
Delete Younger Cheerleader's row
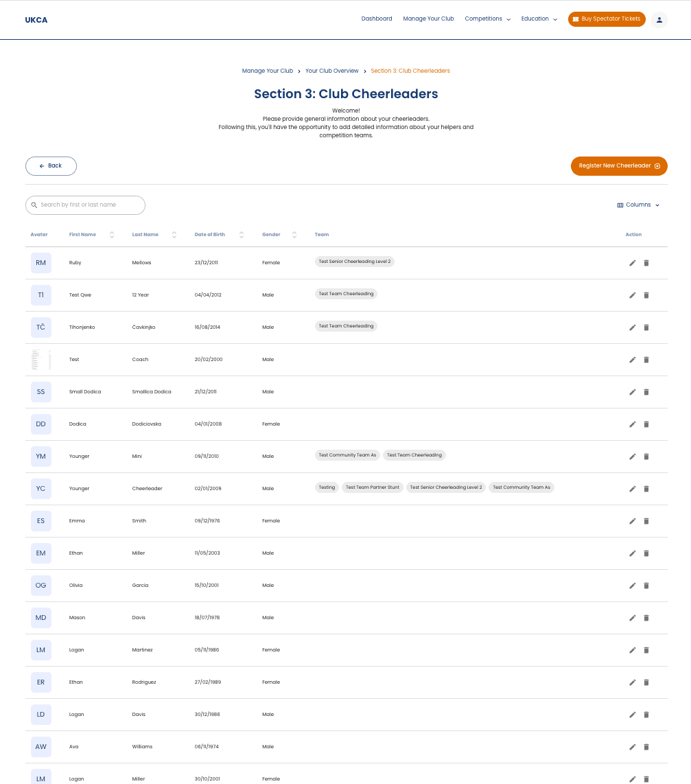point(646,489)
